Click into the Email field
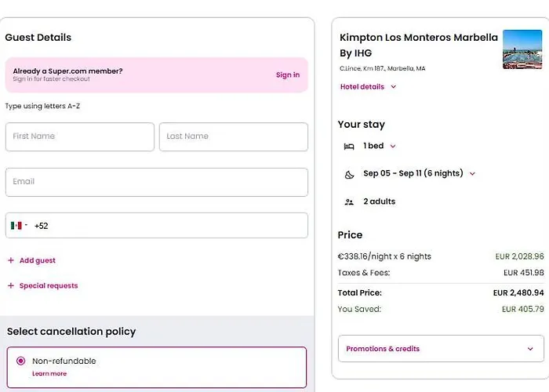The width and height of the screenshot is (549, 392). pyautogui.click(x=157, y=182)
